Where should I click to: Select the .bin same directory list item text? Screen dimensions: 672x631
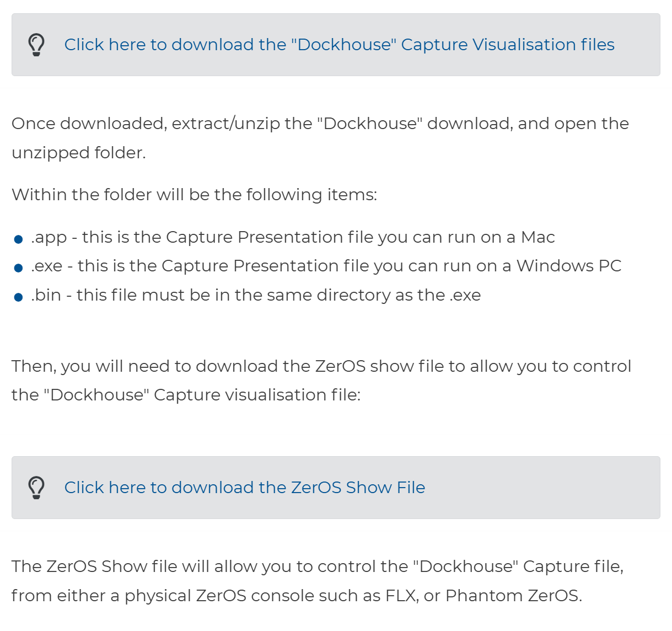click(256, 295)
